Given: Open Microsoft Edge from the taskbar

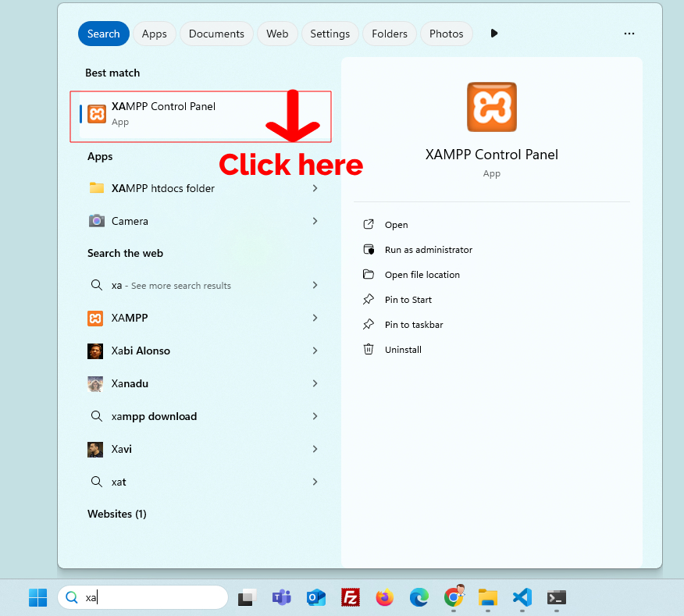Looking at the screenshot, I should point(419,597).
